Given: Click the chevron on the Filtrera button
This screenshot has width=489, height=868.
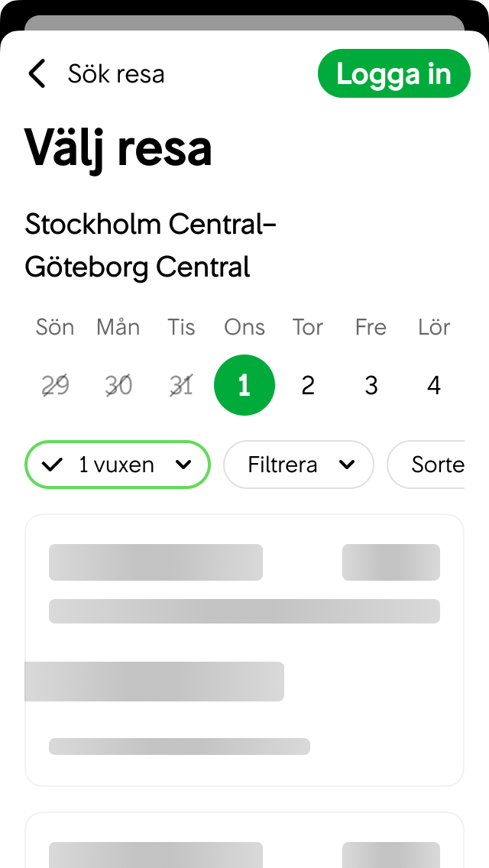Looking at the screenshot, I should tap(348, 465).
